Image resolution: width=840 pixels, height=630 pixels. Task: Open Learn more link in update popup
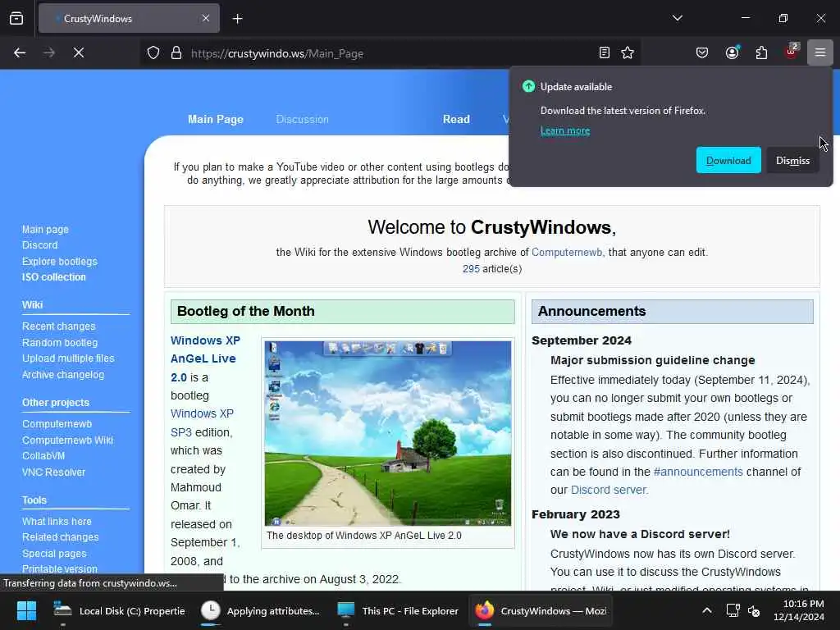[564, 130]
